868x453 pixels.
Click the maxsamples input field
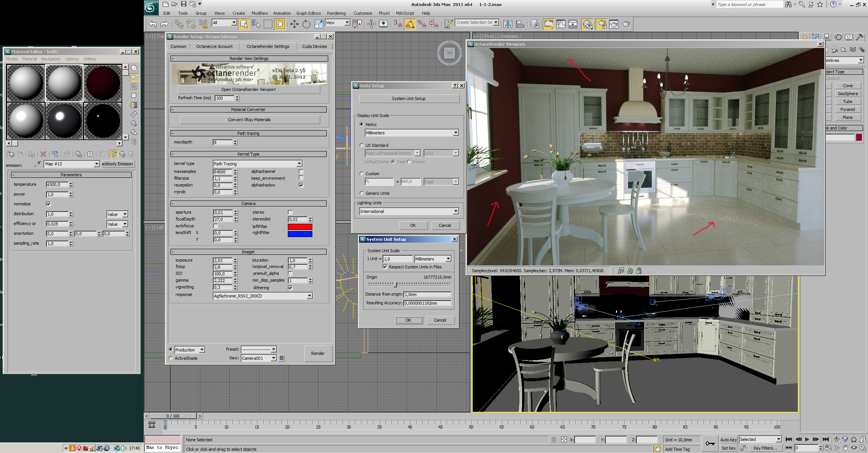click(x=223, y=172)
